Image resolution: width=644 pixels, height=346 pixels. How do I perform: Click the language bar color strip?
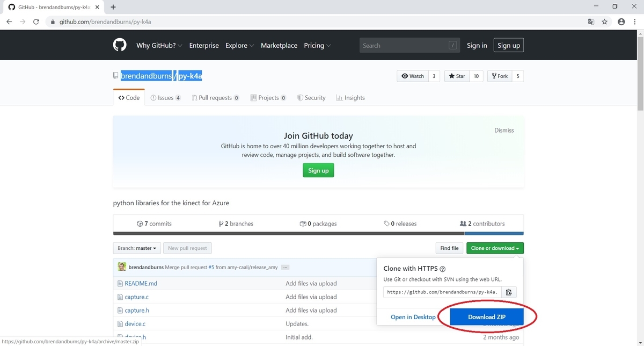coord(318,234)
